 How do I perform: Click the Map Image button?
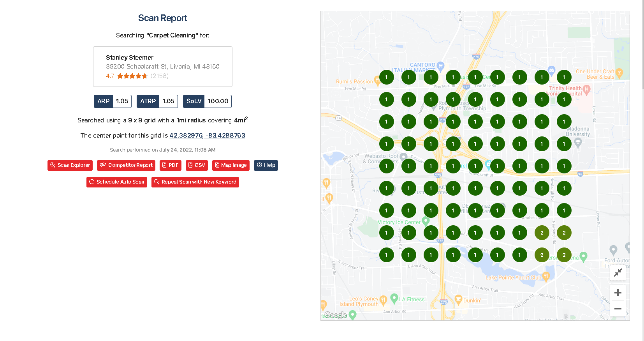[231, 165]
